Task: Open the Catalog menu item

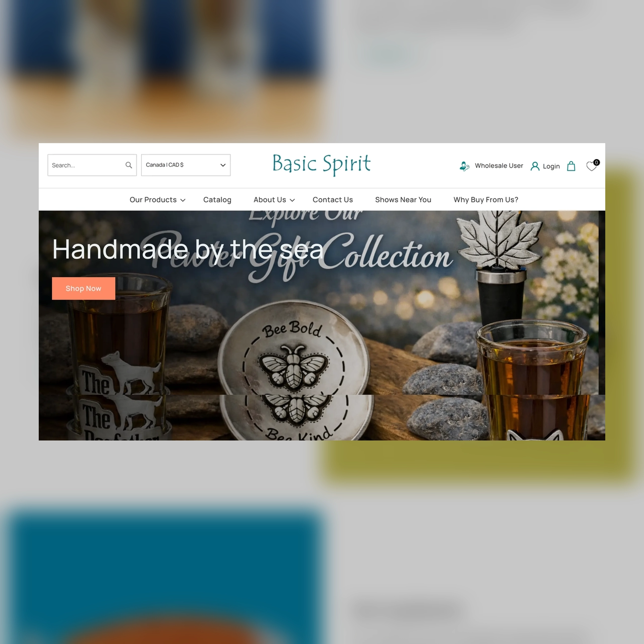Action: (x=217, y=200)
